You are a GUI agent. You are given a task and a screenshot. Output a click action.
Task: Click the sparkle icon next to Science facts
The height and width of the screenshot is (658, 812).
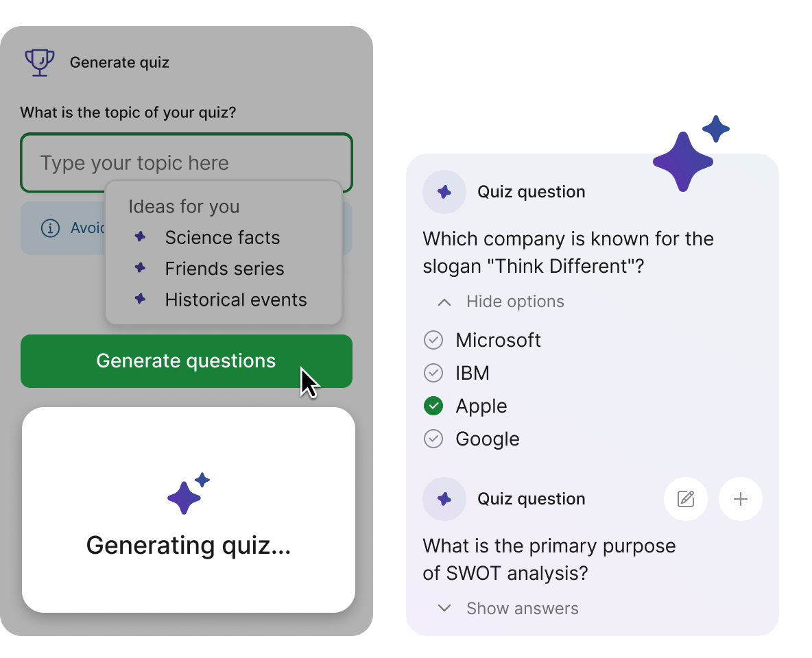pyautogui.click(x=140, y=236)
